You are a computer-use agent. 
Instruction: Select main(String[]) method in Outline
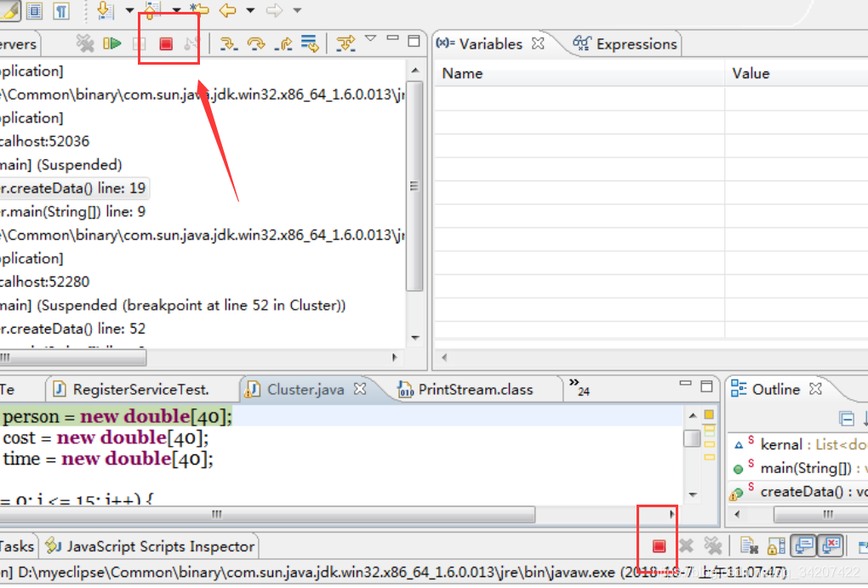tap(801, 468)
